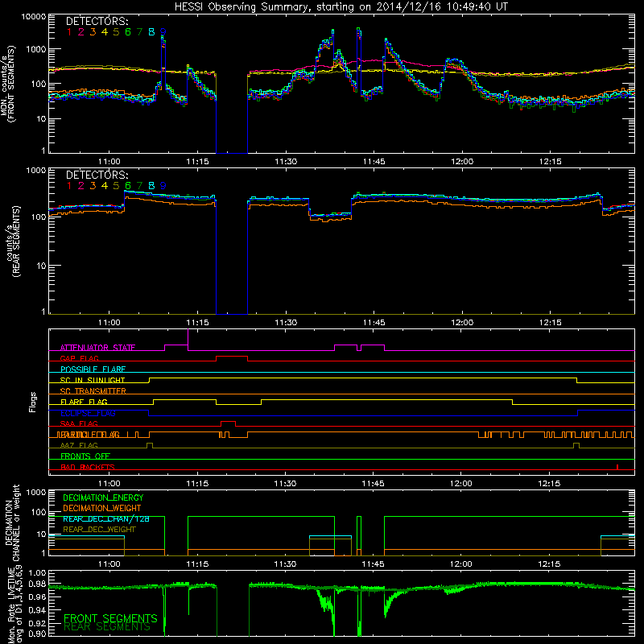This screenshot has width=644, height=644.
Task: Click the 0.92 livetime axis tick label
Action: (x=37, y=623)
